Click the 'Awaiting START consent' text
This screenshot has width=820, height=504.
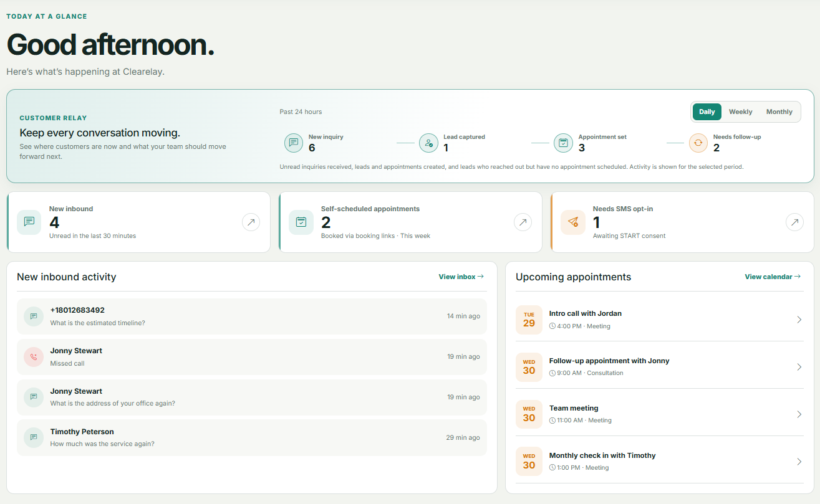click(629, 235)
